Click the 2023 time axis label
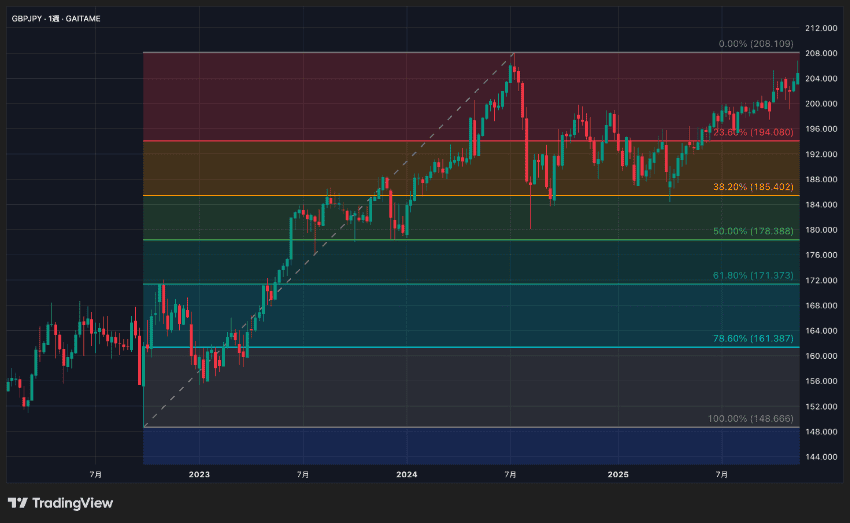850x523 pixels. [199, 475]
